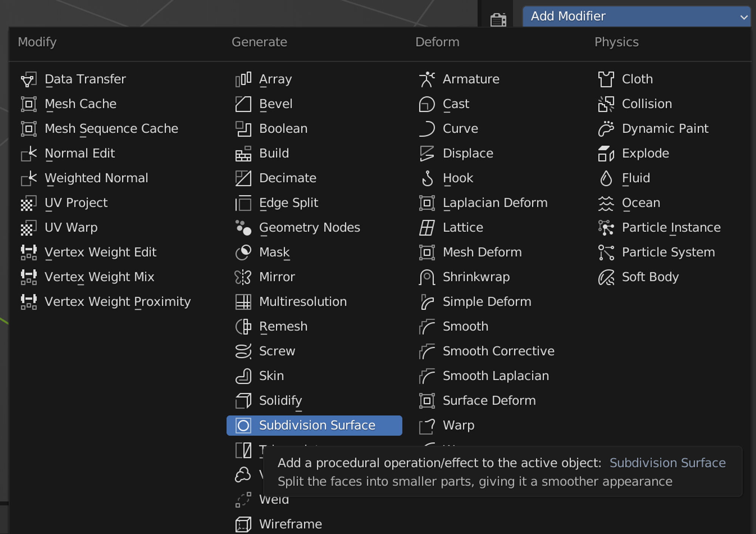Click the Add Modifier chevron arrow

click(744, 17)
